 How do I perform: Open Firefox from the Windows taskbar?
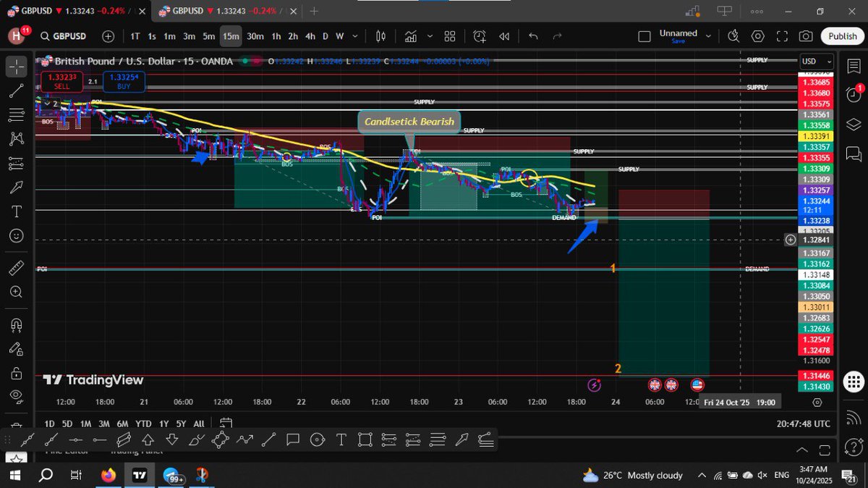pyautogui.click(x=109, y=476)
